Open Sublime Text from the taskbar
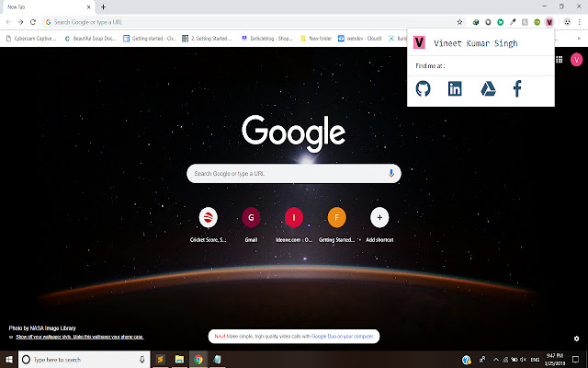The height and width of the screenshot is (368, 588). (161, 360)
